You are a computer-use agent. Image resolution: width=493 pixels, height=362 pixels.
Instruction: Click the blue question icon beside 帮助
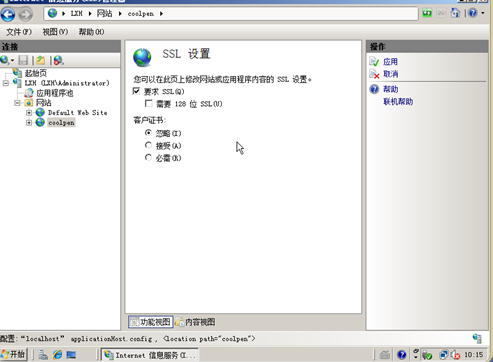click(374, 89)
